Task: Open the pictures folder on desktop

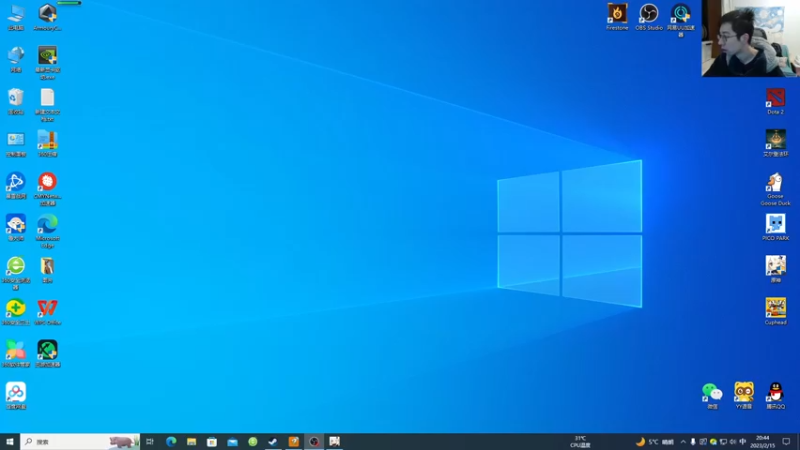Action: pyautogui.click(x=47, y=269)
